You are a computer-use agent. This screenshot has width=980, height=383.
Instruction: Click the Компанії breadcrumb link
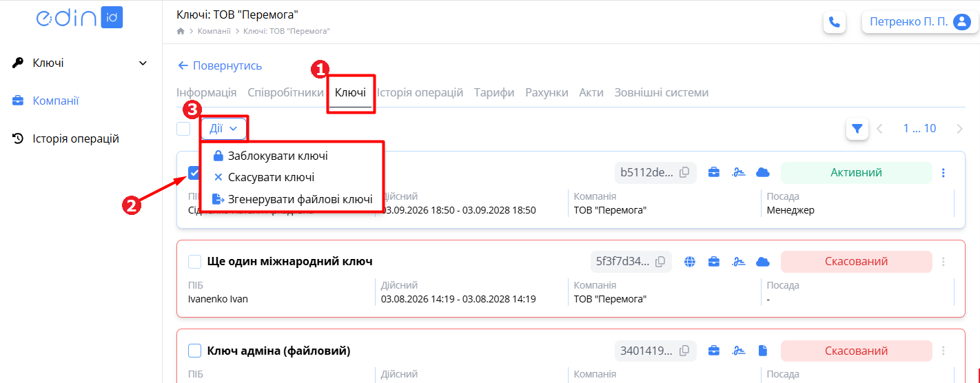[x=214, y=31]
